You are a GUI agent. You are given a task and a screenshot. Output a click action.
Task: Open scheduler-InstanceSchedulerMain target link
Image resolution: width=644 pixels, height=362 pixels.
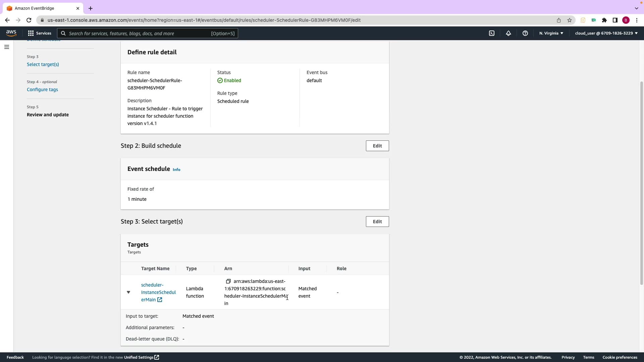click(158, 292)
